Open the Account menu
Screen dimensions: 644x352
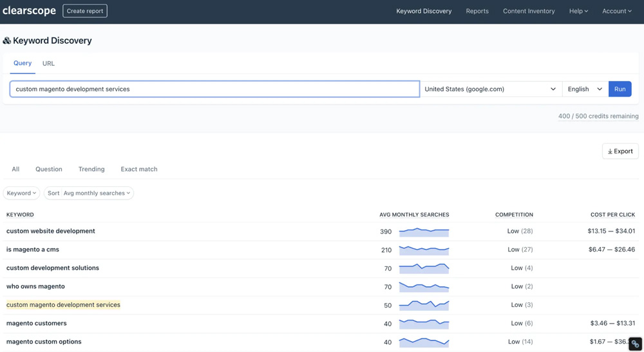pyautogui.click(x=616, y=11)
